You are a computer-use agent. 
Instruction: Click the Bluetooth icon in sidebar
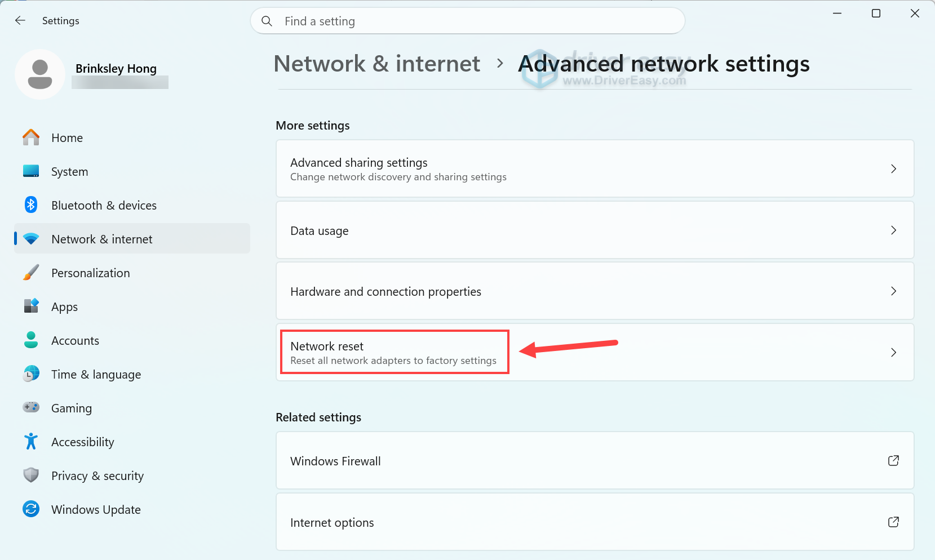tap(31, 205)
